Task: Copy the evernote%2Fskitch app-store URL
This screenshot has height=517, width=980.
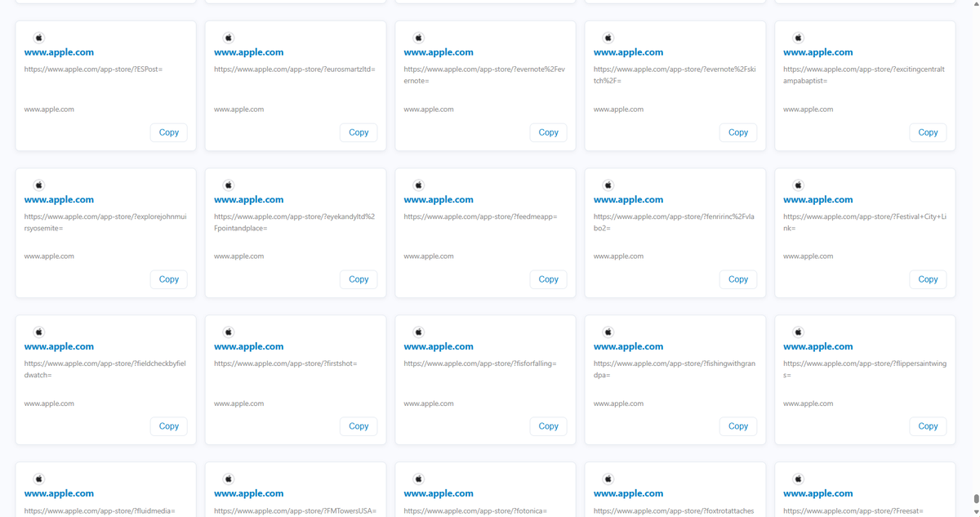Action: 738,132
